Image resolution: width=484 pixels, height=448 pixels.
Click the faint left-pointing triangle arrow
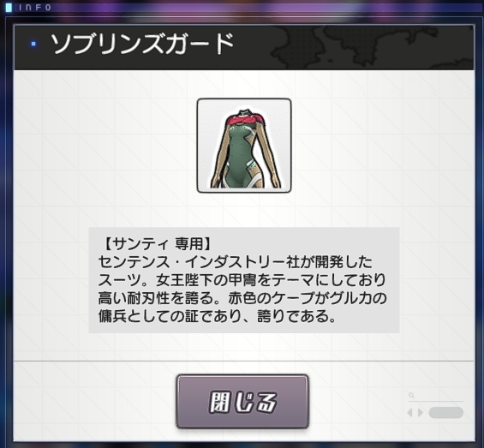point(409,413)
